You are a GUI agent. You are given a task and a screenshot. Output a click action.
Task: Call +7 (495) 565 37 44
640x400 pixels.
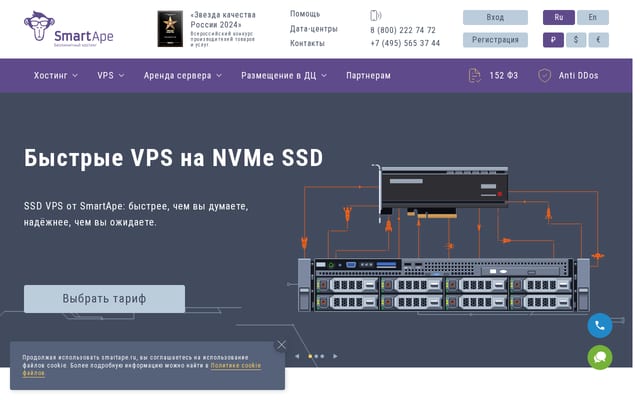tap(405, 43)
